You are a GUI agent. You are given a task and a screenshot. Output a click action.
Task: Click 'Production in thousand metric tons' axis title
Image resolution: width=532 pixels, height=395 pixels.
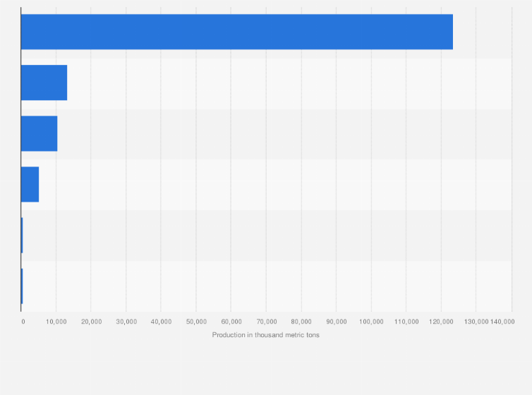[266, 335]
